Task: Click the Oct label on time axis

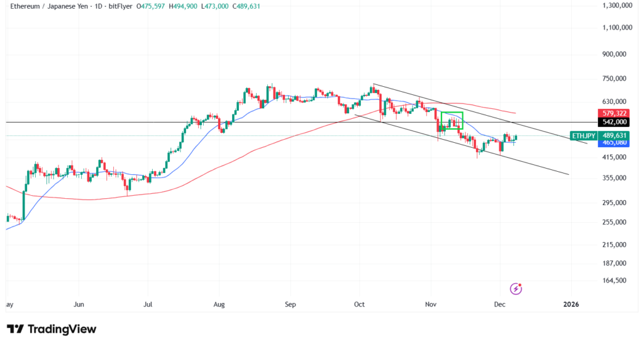Action: tap(360, 304)
